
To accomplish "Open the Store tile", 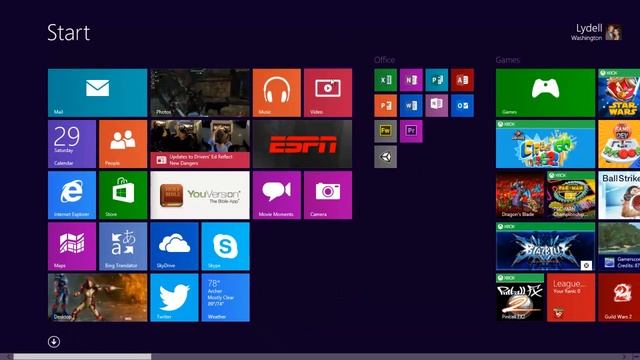I will pos(123,195).
